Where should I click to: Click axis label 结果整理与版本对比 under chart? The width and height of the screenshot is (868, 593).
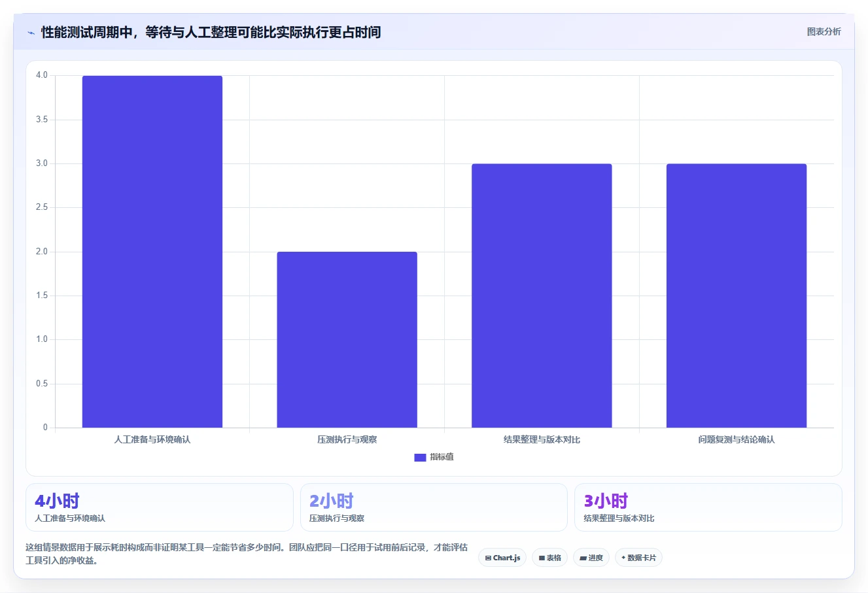click(x=542, y=439)
